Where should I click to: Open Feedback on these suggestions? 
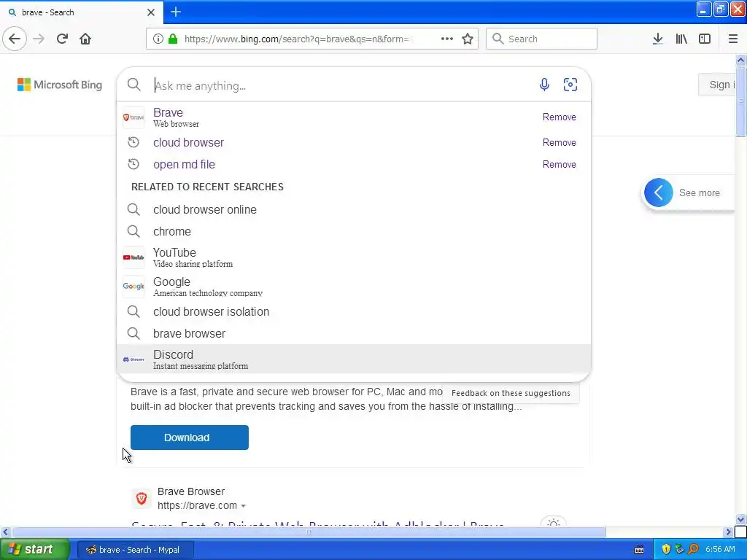[x=511, y=393]
